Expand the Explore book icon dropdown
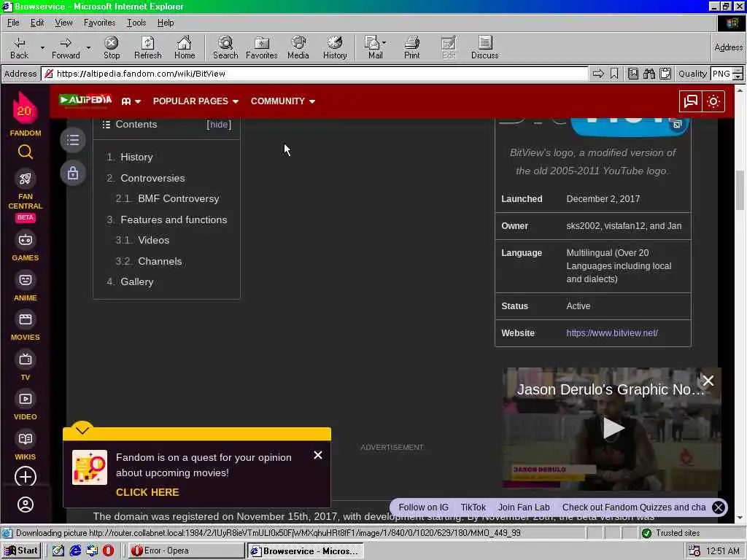This screenshot has height=560, width=747. (131, 101)
